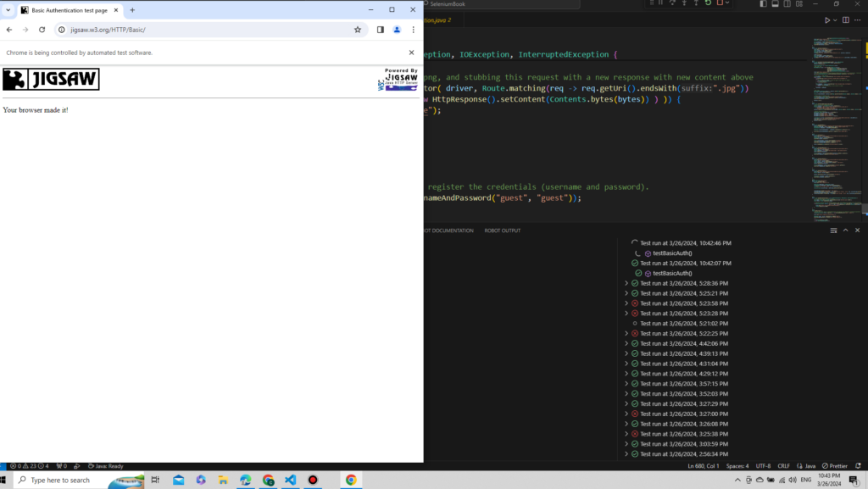The width and height of the screenshot is (868, 489).
Task: Bookmark this page with the star icon
Action: (x=358, y=30)
